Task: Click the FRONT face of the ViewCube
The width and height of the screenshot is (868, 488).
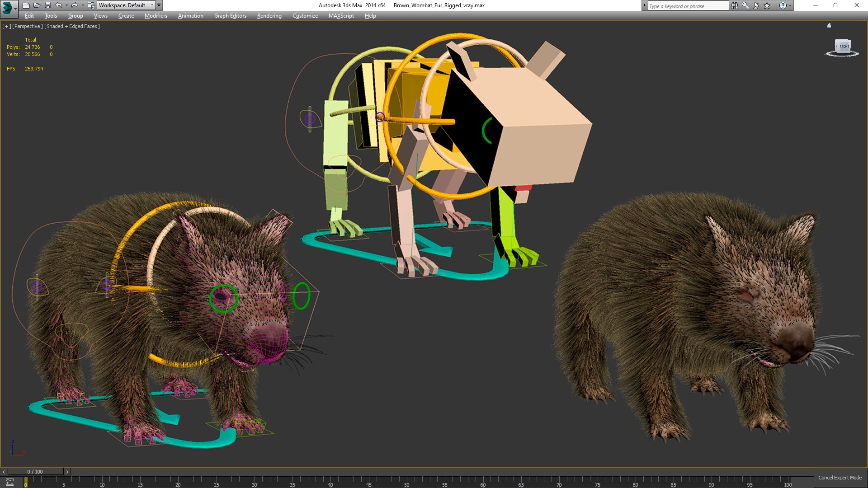Action: point(844,46)
